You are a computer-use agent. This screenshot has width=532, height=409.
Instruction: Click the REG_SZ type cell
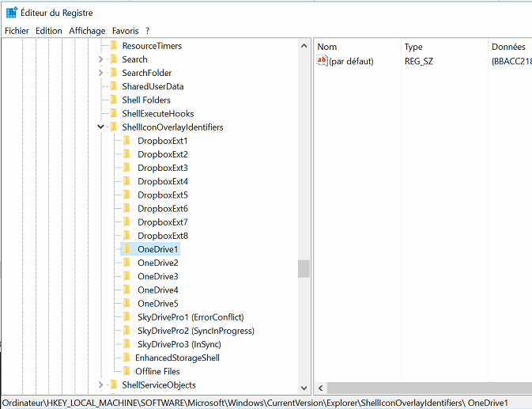pyautogui.click(x=419, y=62)
